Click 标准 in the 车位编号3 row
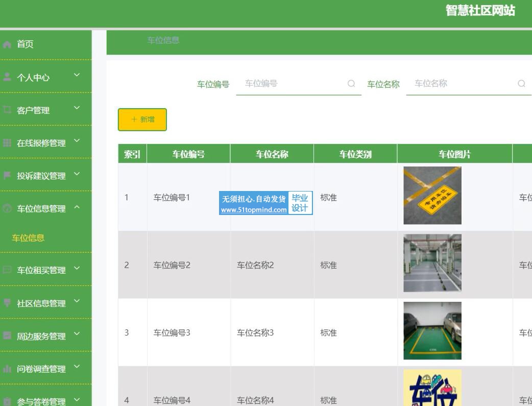The height and width of the screenshot is (406, 532). point(328,332)
